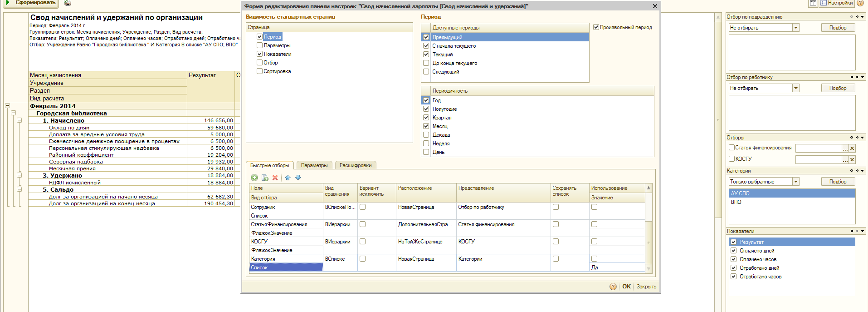Move filter row down with blue arrow
This screenshot has width=868, height=312.
(298, 178)
